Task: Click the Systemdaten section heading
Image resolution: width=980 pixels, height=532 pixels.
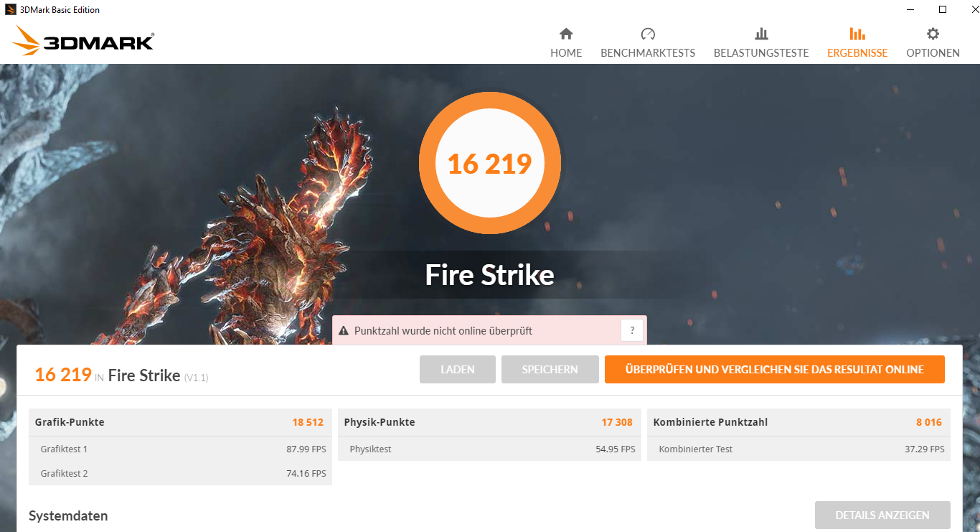Action: 68,515
